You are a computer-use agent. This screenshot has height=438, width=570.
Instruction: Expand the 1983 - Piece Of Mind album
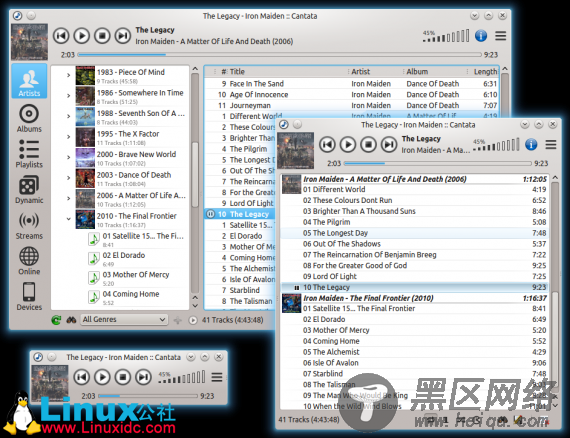click(68, 75)
